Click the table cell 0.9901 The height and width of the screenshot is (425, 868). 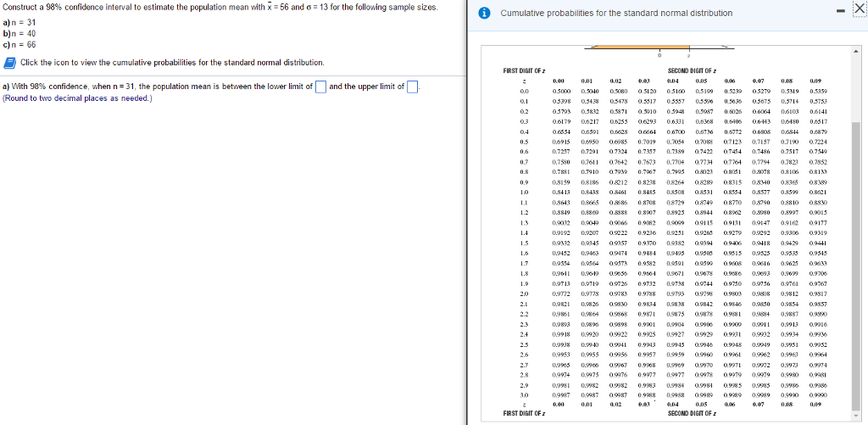647,324
